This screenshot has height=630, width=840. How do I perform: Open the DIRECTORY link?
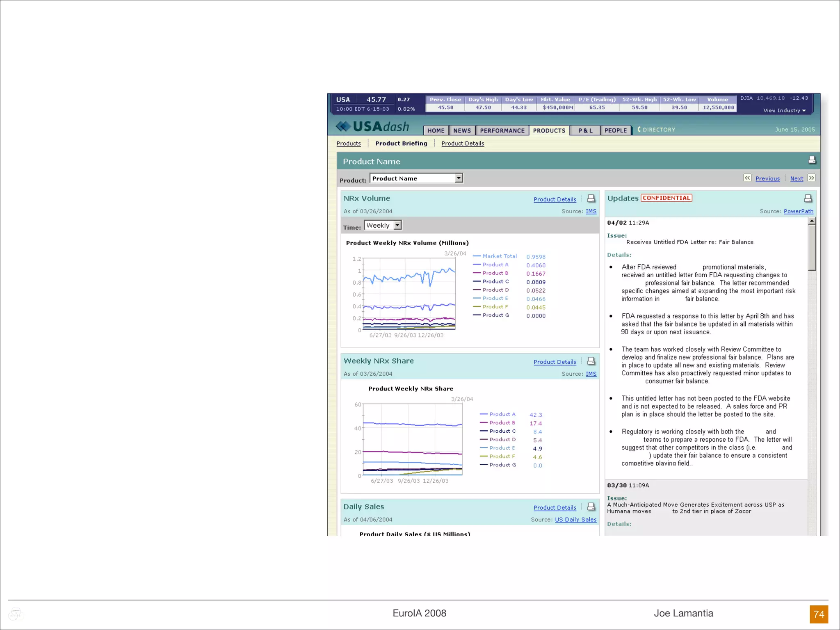[658, 130]
